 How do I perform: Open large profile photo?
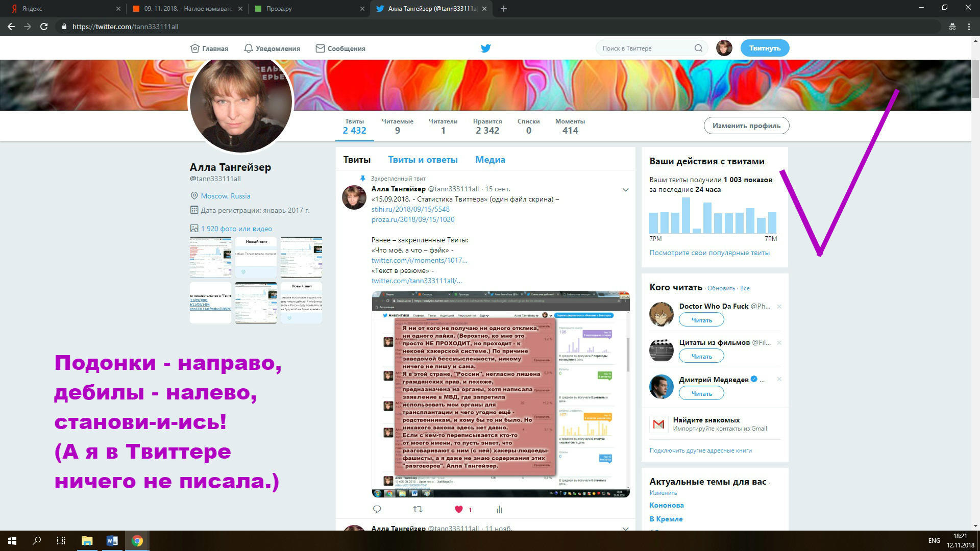coord(240,101)
